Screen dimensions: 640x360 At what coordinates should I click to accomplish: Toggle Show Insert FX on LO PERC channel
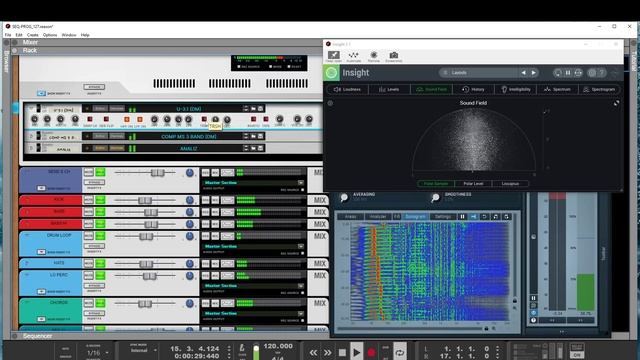click(x=41, y=291)
